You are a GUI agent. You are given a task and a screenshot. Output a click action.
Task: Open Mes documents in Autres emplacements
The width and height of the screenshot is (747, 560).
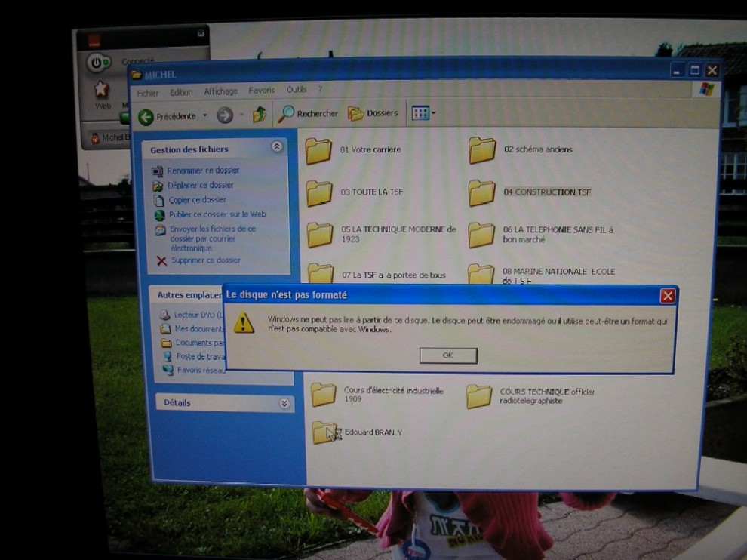coord(192,328)
